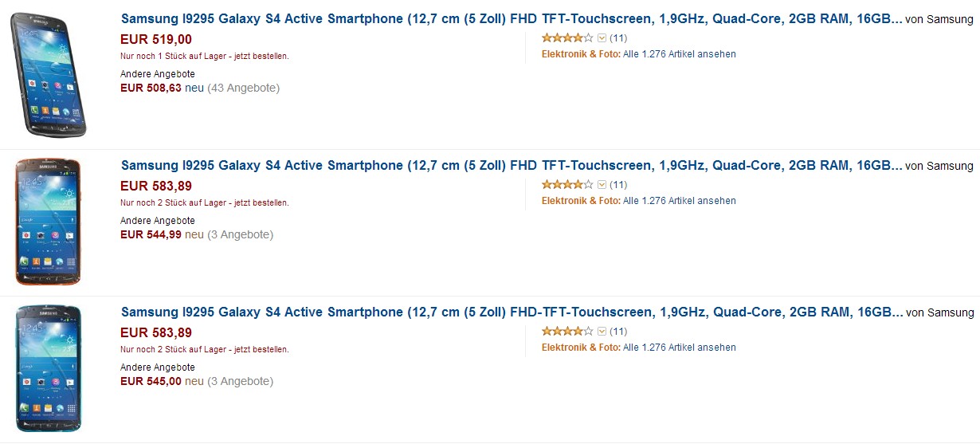The height and width of the screenshot is (444, 980).
Task: Open the title link of the grey phone listing
Action: click(x=512, y=18)
